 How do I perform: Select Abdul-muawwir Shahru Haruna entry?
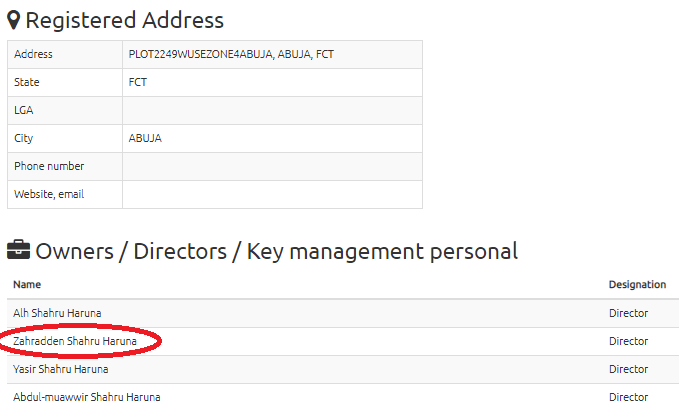tap(86, 397)
